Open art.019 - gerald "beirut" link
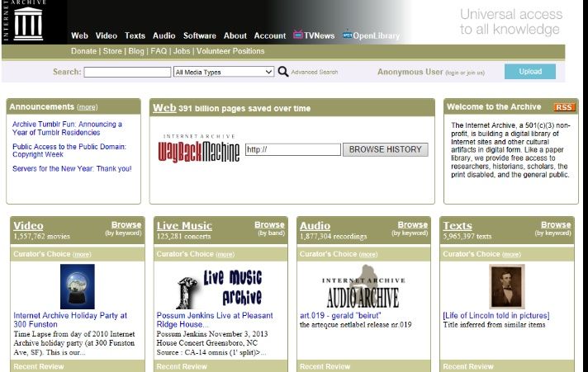 [340, 315]
